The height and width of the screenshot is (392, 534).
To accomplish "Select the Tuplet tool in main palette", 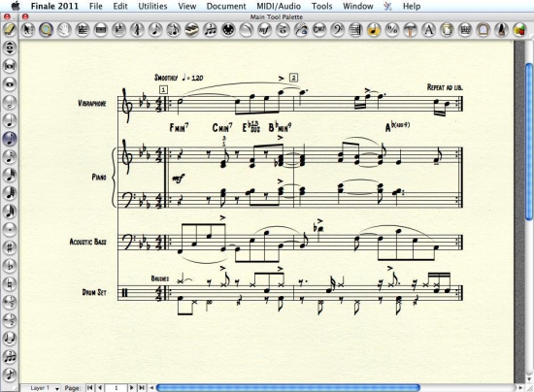I will tap(210, 30).
